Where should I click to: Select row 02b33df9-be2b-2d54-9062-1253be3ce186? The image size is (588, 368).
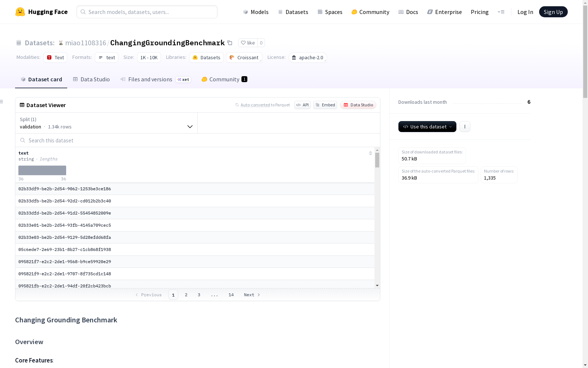(195, 189)
